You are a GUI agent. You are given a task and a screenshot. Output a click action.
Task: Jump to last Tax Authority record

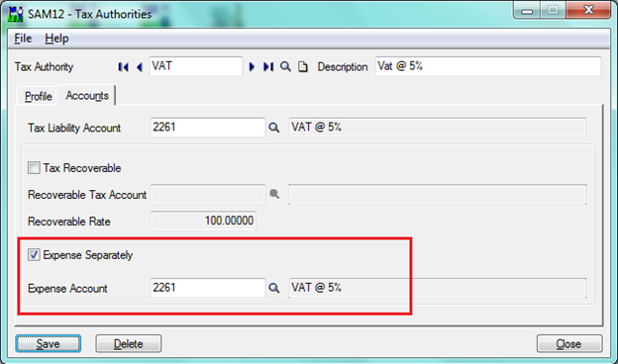click(x=268, y=67)
